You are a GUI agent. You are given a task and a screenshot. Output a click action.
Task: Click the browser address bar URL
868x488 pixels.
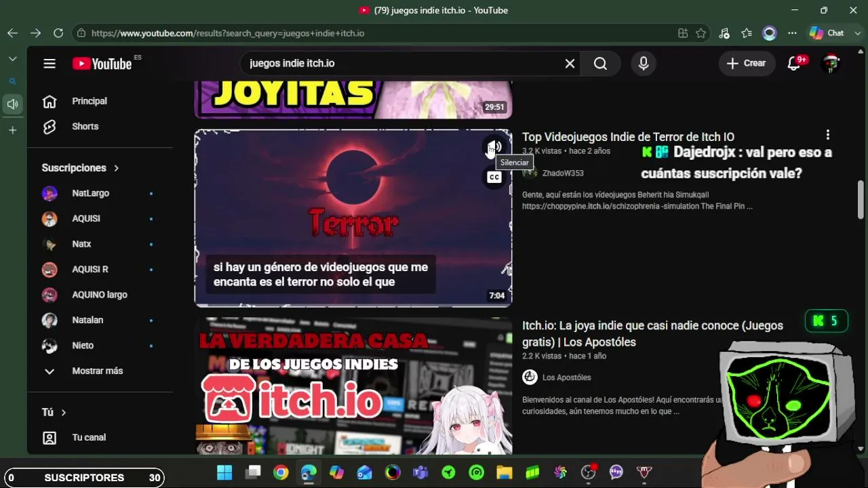pos(228,33)
